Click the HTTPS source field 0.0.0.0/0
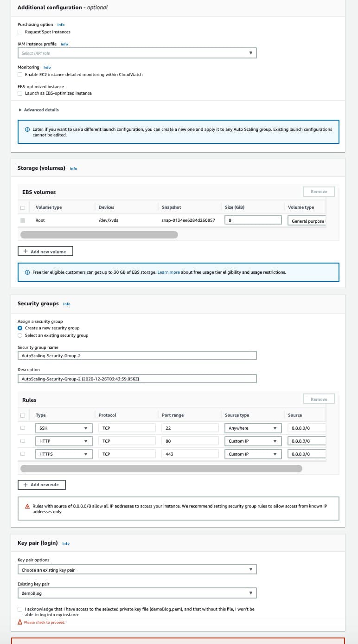Viewport: 358px width, 644px height. coord(307,454)
